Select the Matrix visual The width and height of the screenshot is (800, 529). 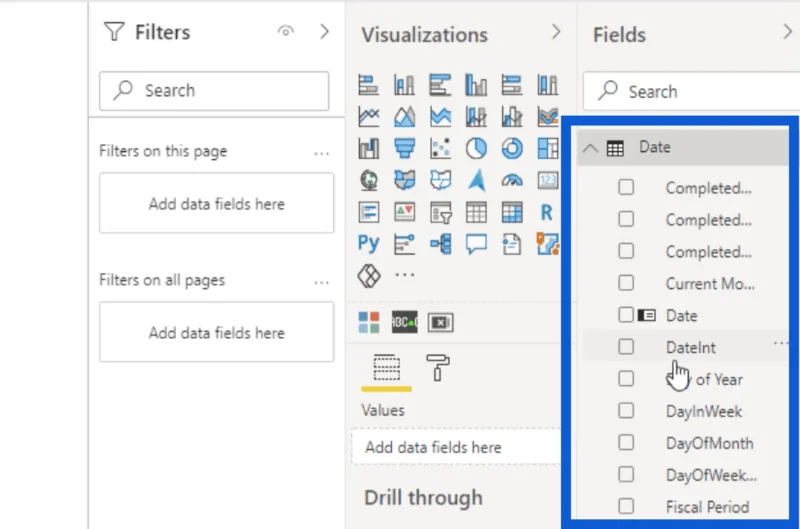[x=512, y=212]
